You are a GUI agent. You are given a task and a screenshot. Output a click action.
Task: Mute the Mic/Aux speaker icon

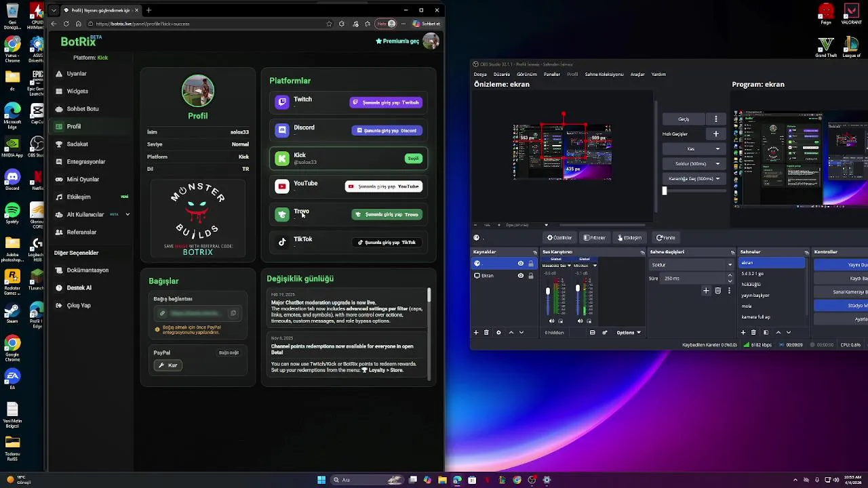pyautogui.click(x=580, y=321)
